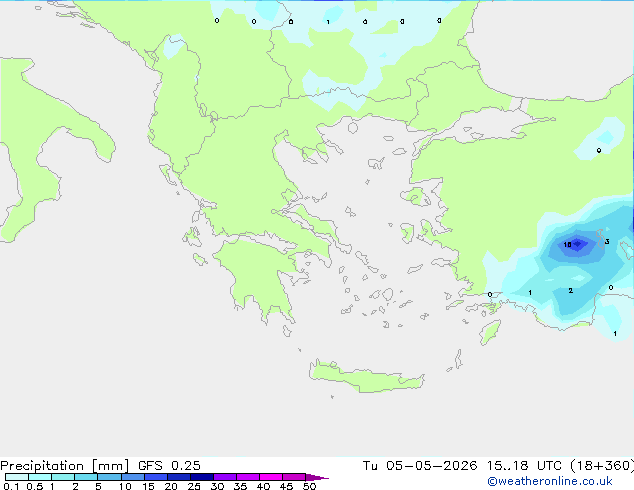Click the '3' precipitation value label
This screenshot has height=490, width=634.
click(607, 241)
